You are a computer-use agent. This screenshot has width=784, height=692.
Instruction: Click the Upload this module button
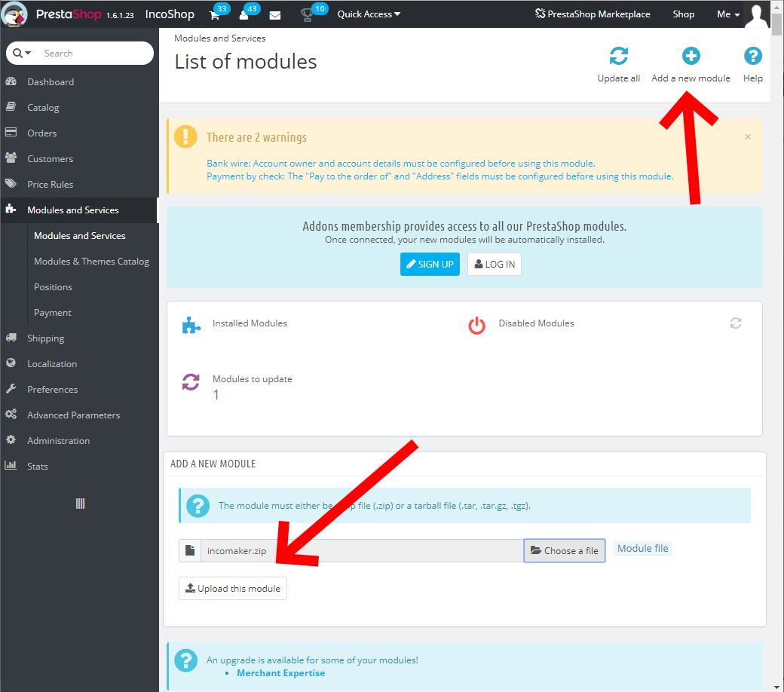[233, 589]
